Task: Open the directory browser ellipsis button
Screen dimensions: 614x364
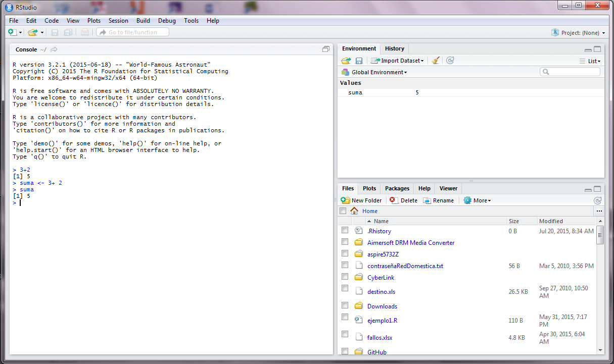Action: (x=599, y=211)
